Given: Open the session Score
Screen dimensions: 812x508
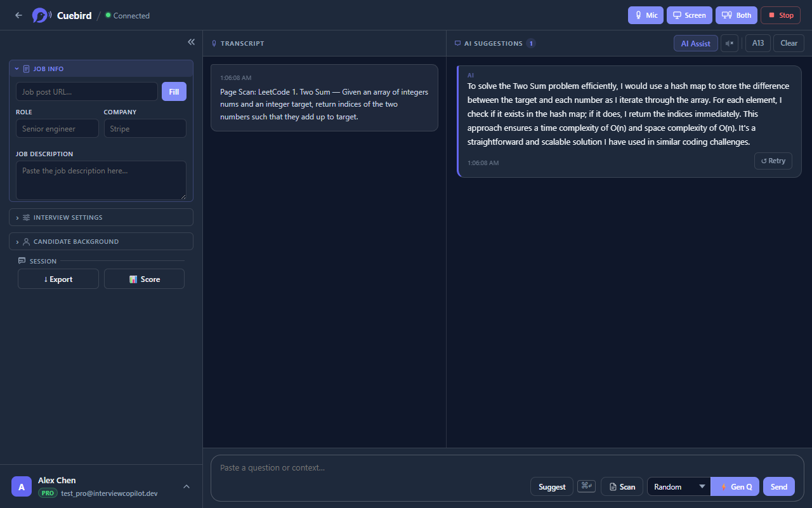Looking at the screenshot, I should 145,279.
